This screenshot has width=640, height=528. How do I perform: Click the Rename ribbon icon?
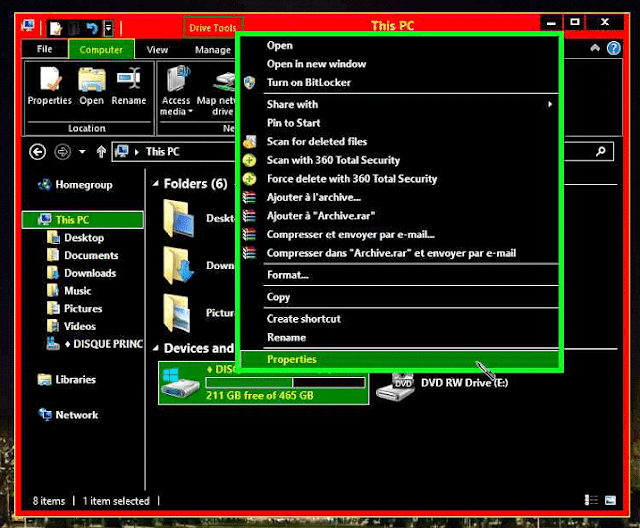click(129, 86)
